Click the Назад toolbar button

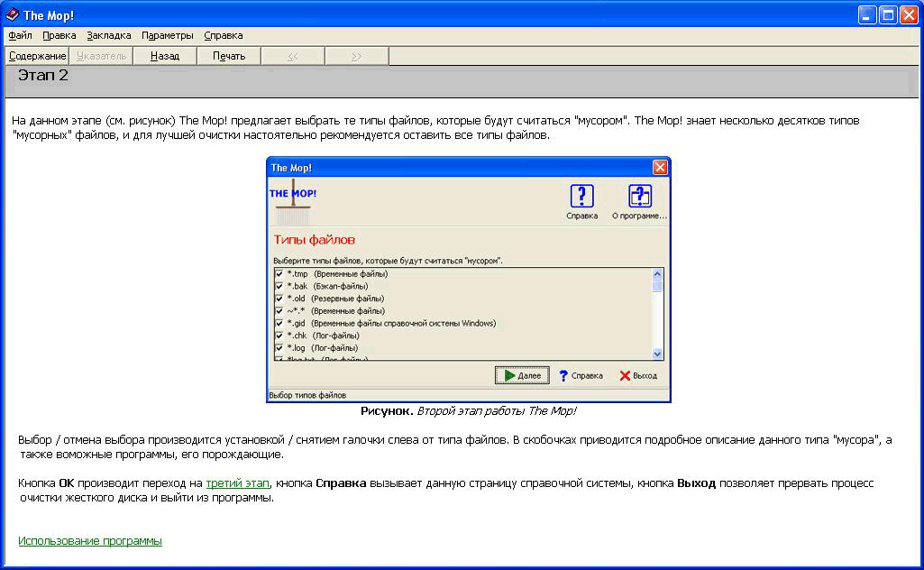(x=165, y=56)
